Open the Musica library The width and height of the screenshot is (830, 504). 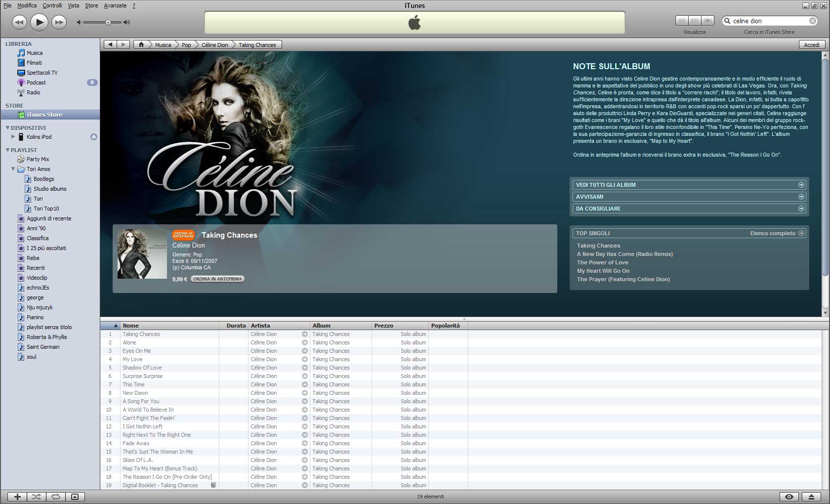[x=35, y=53]
